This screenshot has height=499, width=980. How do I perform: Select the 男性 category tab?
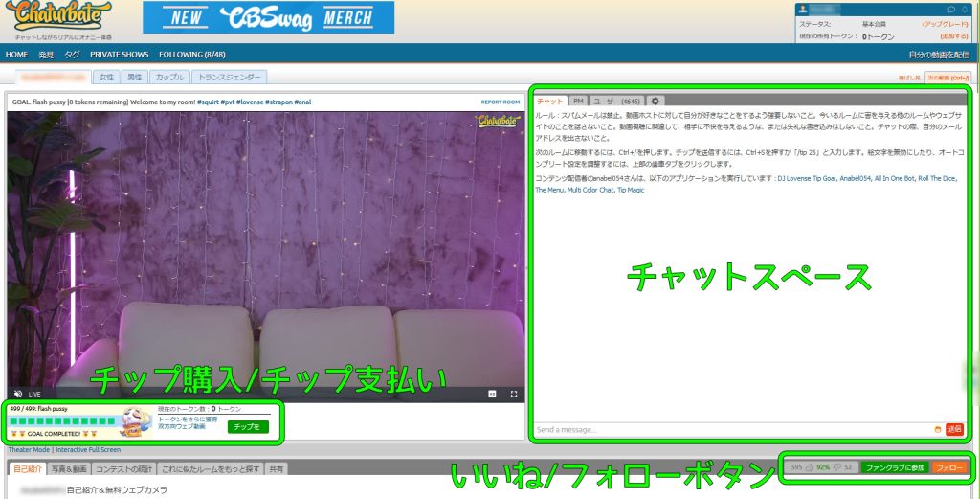pyautogui.click(x=134, y=77)
